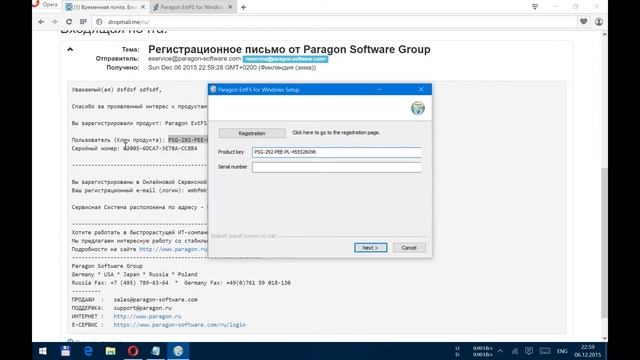Click the site info icon in address bar
This screenshot has height=360, width=640.
[99, 22]
